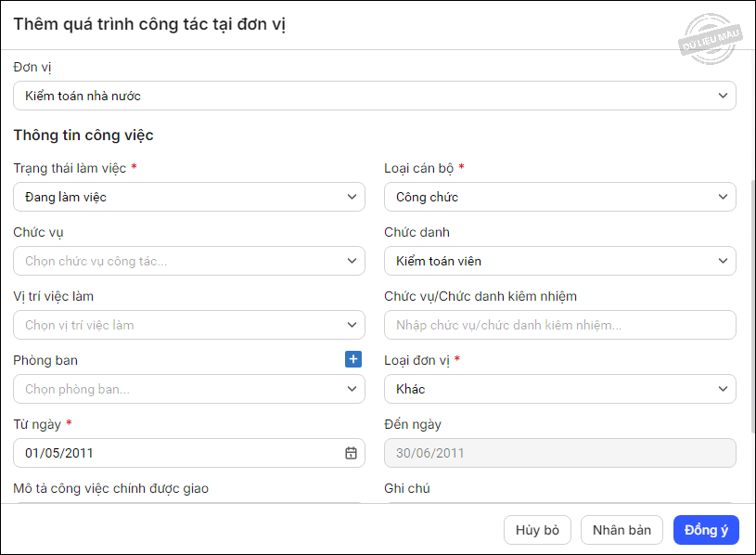Screen dimensions: 756x555
Task: Select a Chức vụ from dropdown
Action: [x=188, y=261]
